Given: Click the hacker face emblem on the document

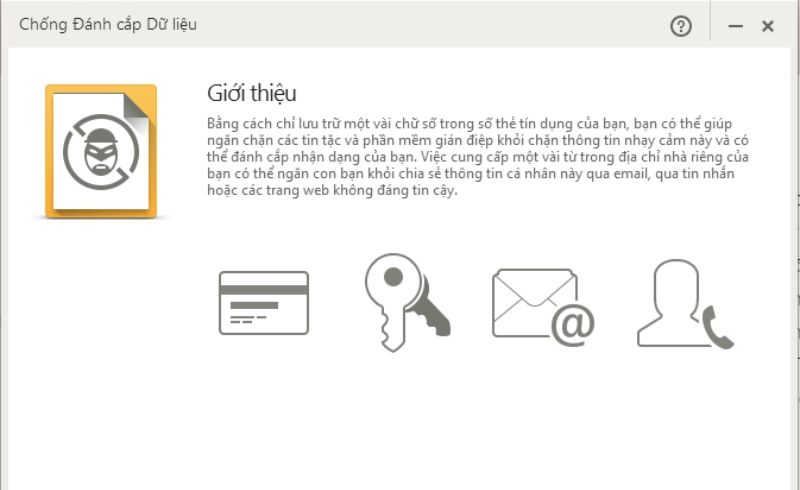Looking at the screenshot, I should (x=101, y=152).
